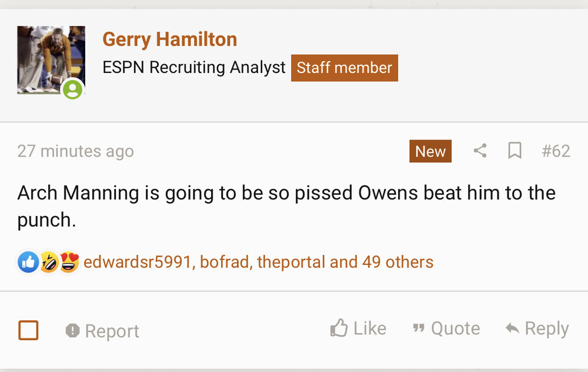
Task: View theportal's profile from reactions
Action: (290, 262)
